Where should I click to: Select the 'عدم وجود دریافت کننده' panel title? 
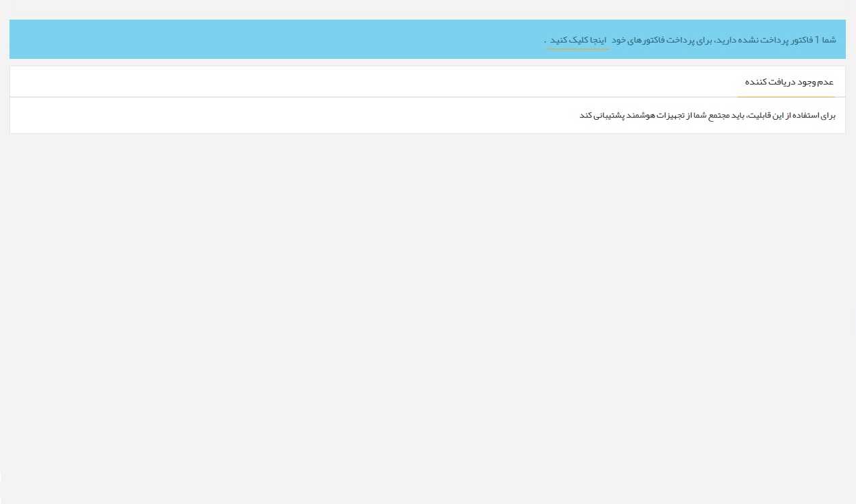click(789, 82)
